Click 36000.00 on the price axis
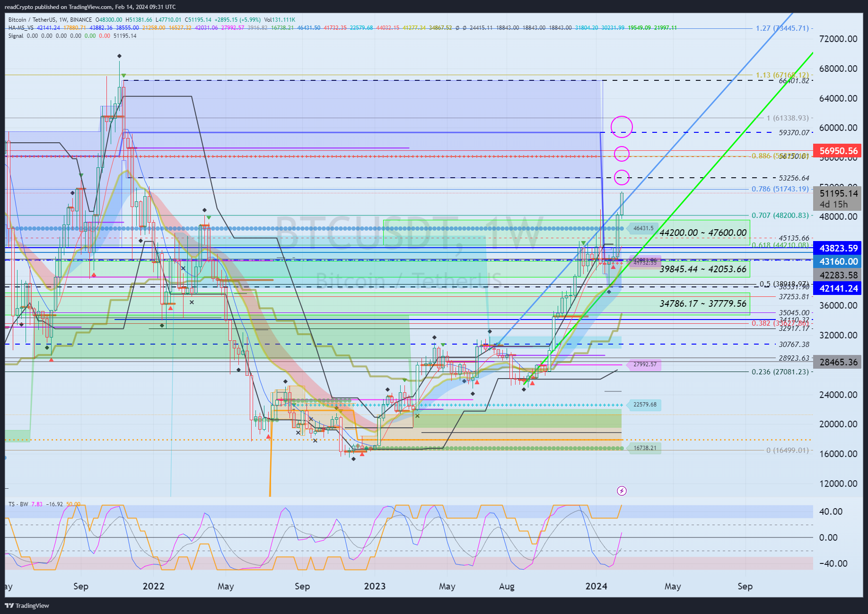Image resolution: width=868 pixels, height=614 pixels. pos(838,305)
